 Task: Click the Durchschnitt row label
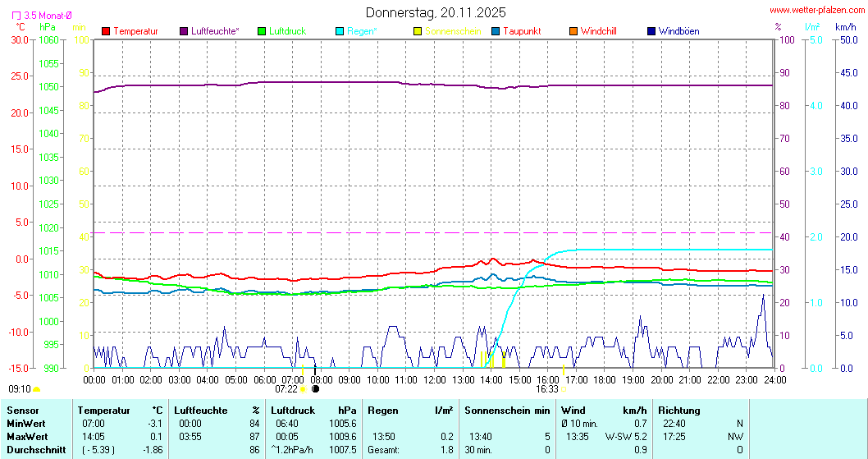32,449
